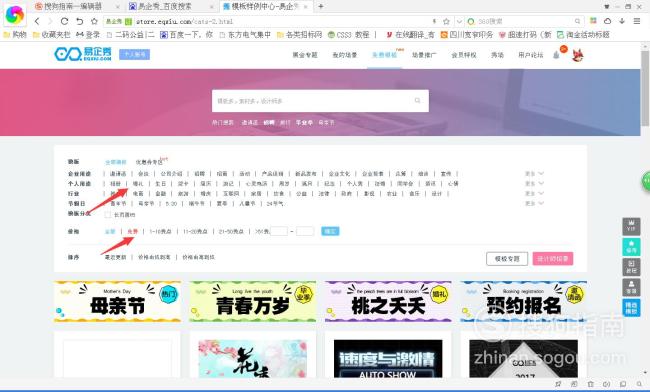This screenshot has height=392, width=650.
Task: Click the magnifier in the 360 search box
Action: point(577,21)
